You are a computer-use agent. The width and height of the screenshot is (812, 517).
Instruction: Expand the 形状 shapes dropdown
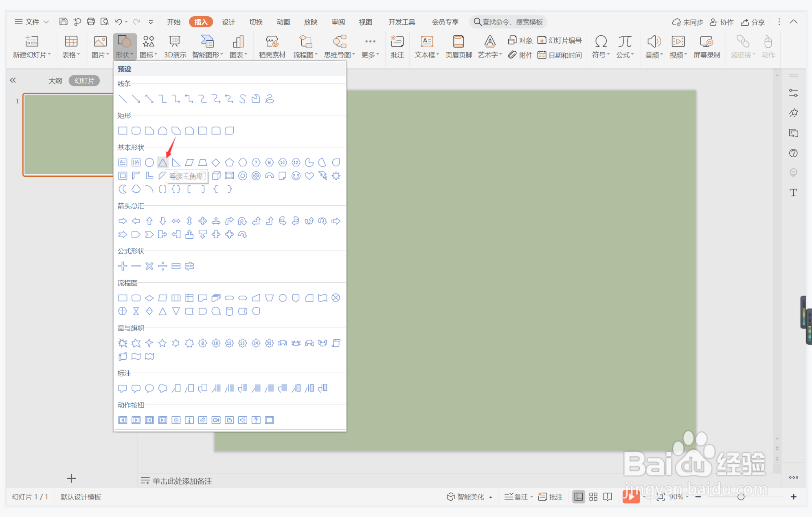(125, 55)
